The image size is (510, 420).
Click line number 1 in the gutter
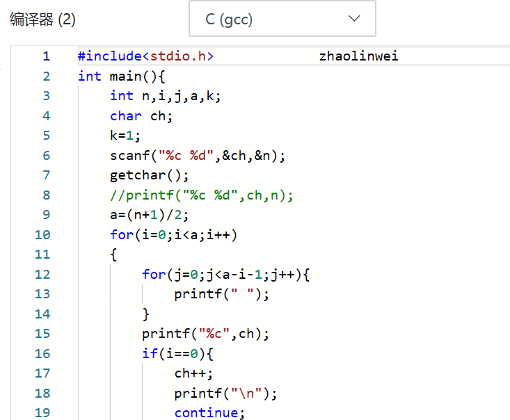[x=46, y=56]
